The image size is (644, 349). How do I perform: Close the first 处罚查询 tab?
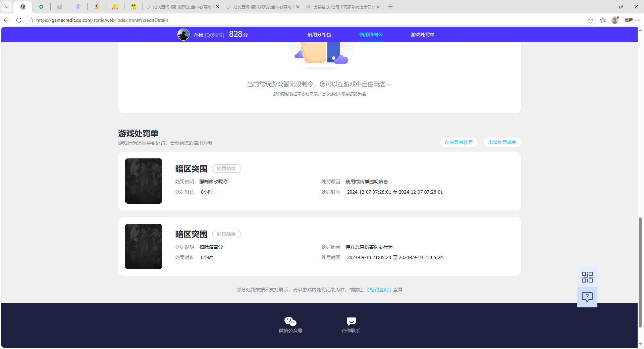(218, 7)
